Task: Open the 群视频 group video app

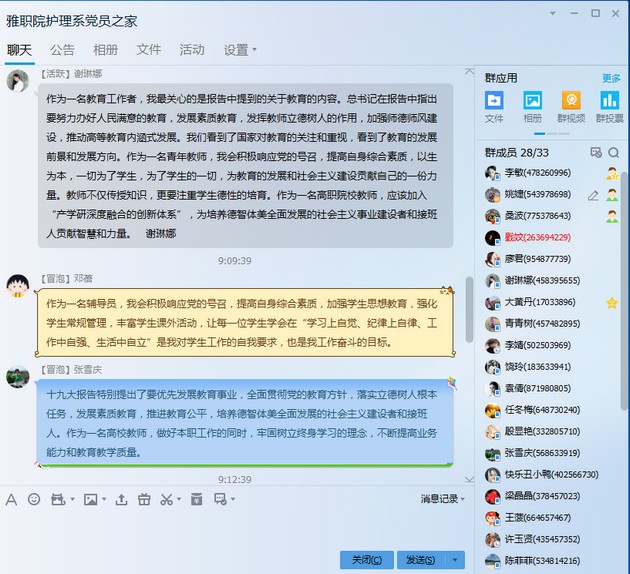Action: [571, 105]
